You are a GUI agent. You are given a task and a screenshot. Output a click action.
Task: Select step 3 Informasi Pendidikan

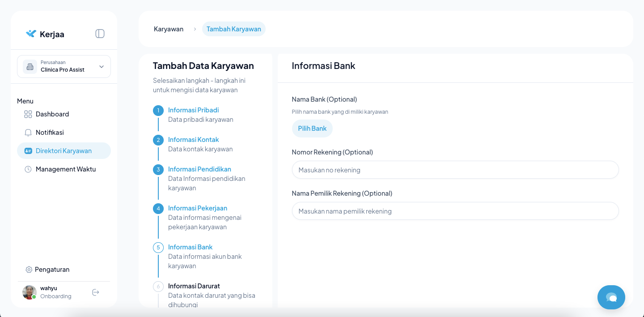pos(199,169)
